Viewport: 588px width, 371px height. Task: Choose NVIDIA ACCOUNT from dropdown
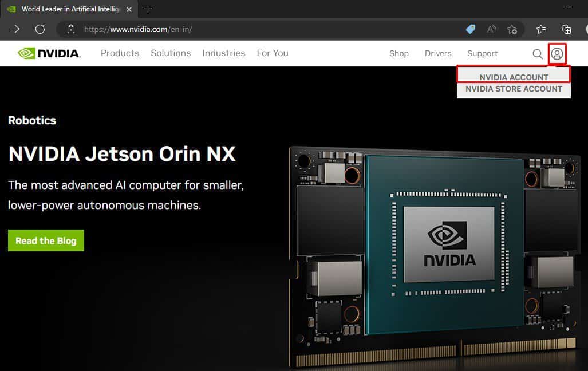tap(514, 77)
